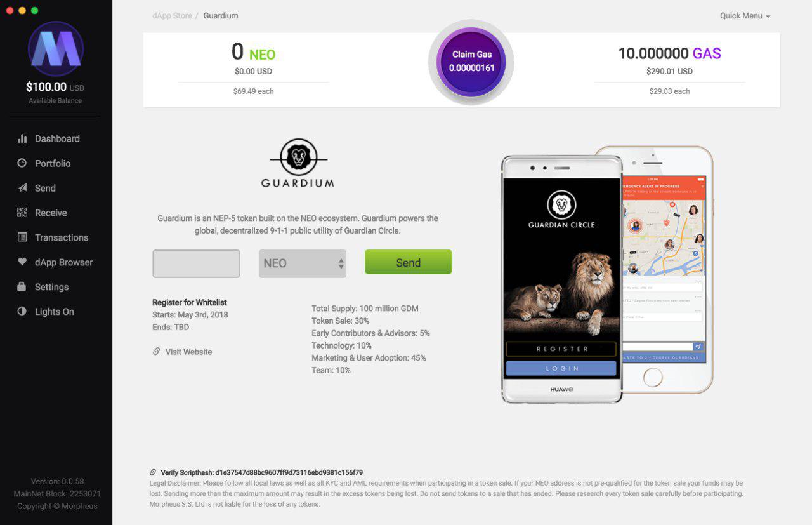Open the NEO asset selector

(303, 263)
